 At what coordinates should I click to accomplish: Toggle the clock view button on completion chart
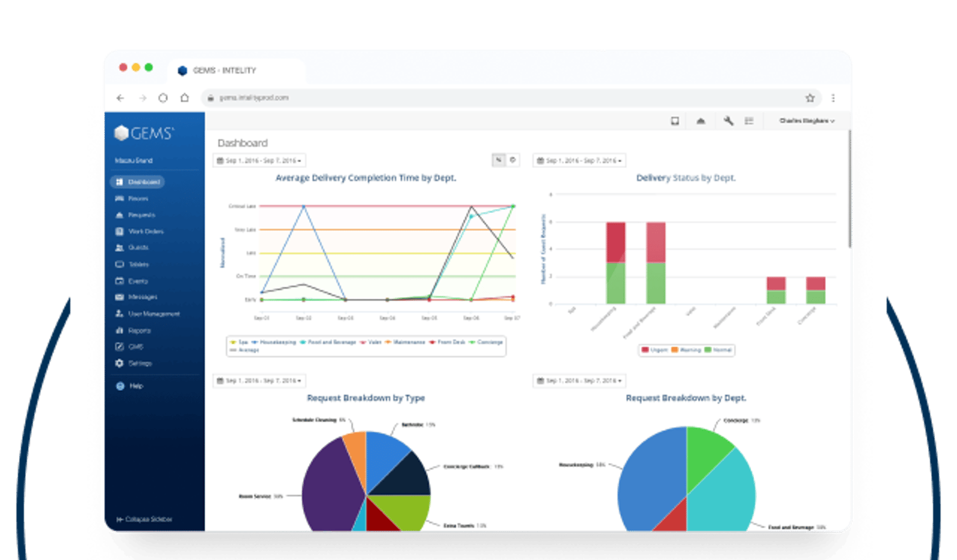pos(513,160)
